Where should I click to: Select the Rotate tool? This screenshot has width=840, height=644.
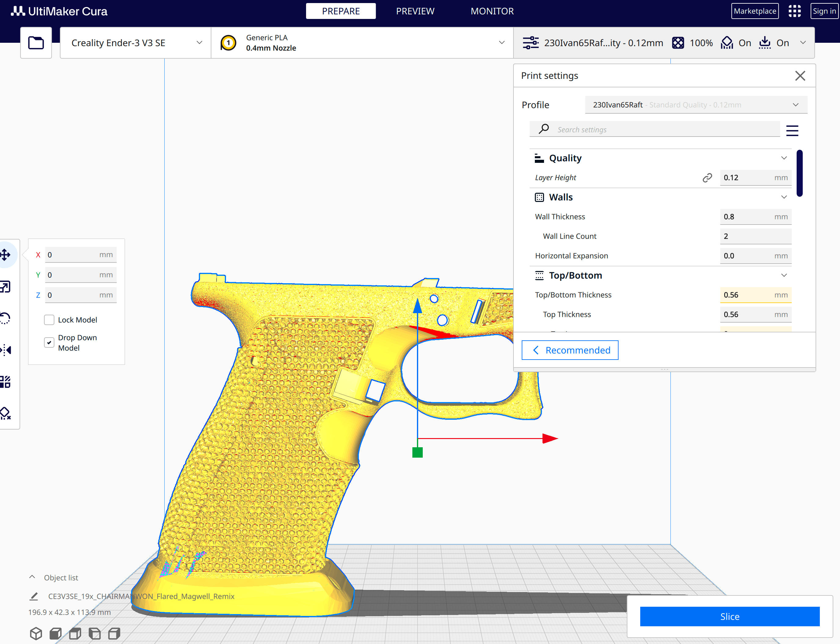click(x=5, y=318)
